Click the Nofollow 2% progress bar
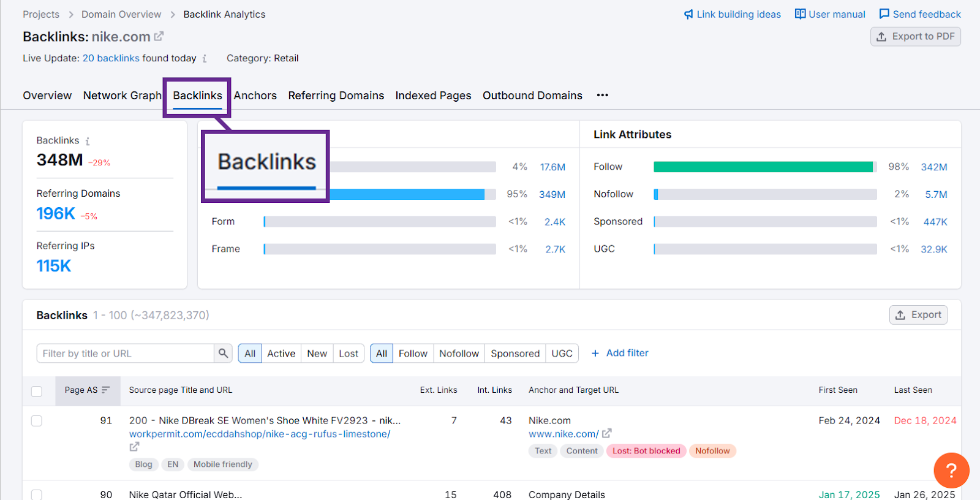Screen dimensions: 980x500 (765, 194)
